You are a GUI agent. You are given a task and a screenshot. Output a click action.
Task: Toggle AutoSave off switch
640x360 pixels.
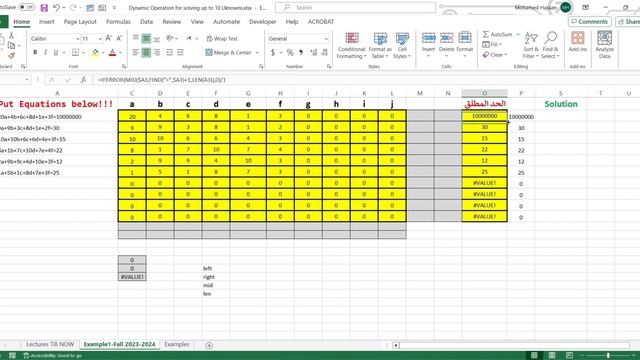(x=27, y=7)
